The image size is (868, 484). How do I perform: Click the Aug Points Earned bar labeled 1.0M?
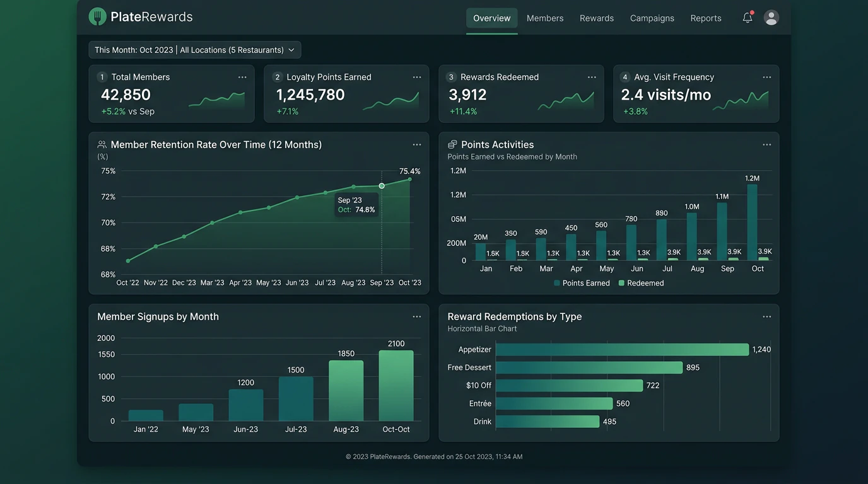(x=692, y=236)
